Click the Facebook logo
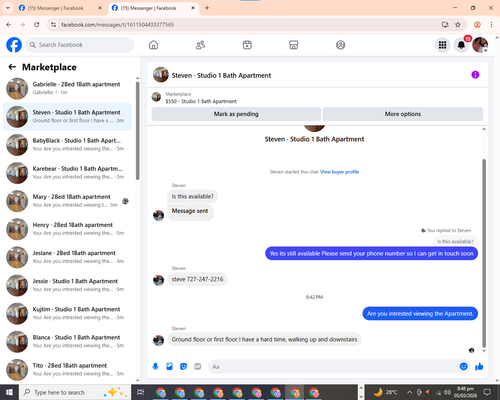This screenshot has width=500, height=400. (x=14, y=45)
